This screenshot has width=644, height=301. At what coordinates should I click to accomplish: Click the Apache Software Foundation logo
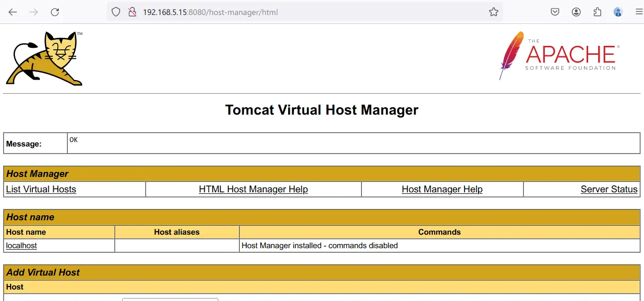[x=559, y=55]
